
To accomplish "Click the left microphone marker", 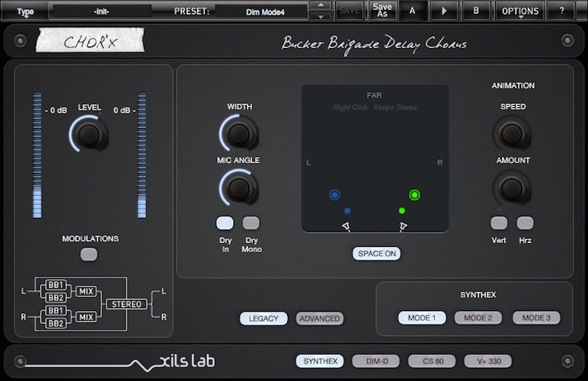I will 346,226.
